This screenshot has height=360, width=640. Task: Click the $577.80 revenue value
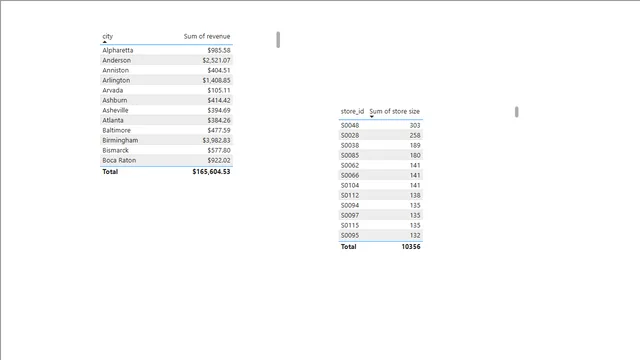(219, 150)
